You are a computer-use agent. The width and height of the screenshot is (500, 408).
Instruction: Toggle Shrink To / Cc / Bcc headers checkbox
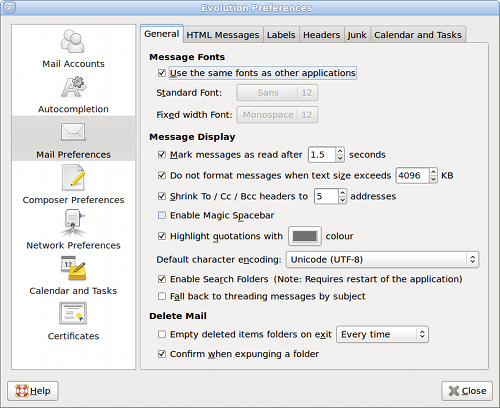(x=162, y=196)
